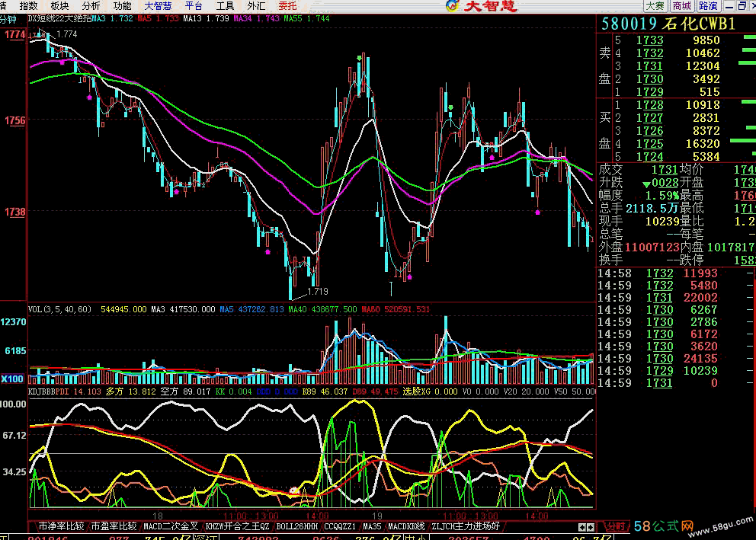The height and width of the screenshot is (540, 756).
Task: Click DX短线22大绝招 indicator label
Action: click(x=60, y=19)
